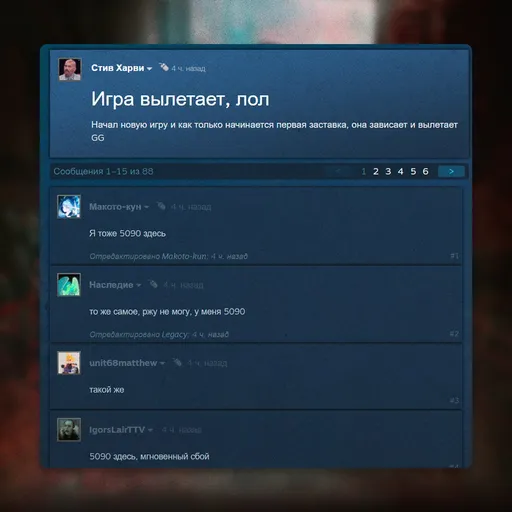Click 'Отредактировано Makoto-kun' edit note
This screenshot has width=512, height=512.
(x=168, y=256)
